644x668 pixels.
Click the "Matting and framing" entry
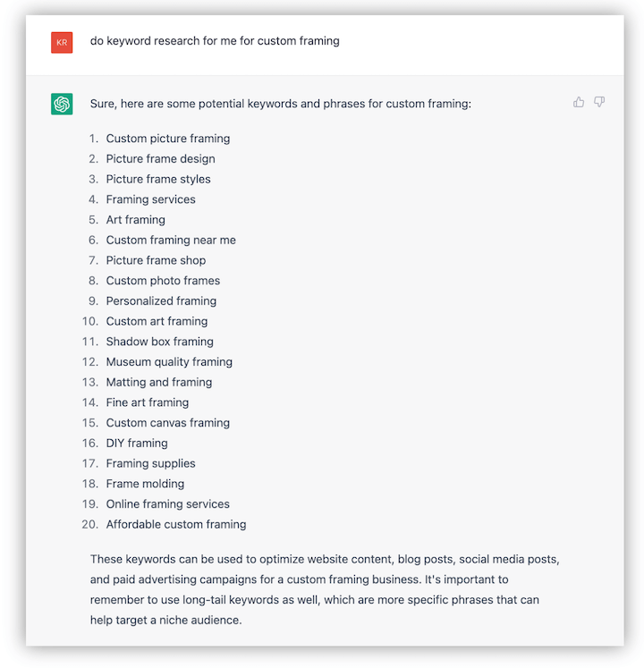click(158, 383)
